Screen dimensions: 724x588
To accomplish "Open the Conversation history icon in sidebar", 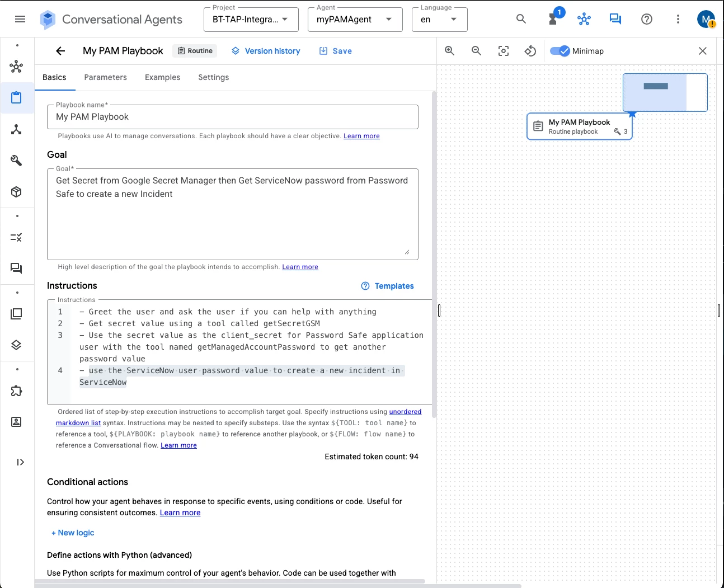I will click(x=17, y=269).
